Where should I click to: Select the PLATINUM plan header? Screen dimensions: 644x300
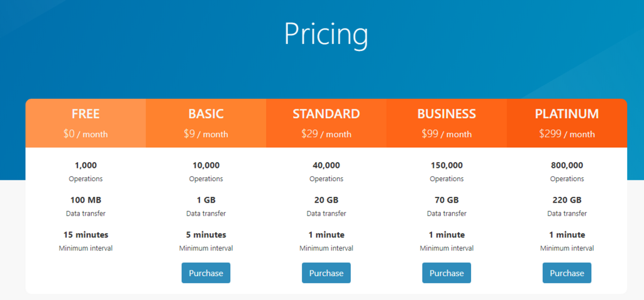(x=567, y=123)
